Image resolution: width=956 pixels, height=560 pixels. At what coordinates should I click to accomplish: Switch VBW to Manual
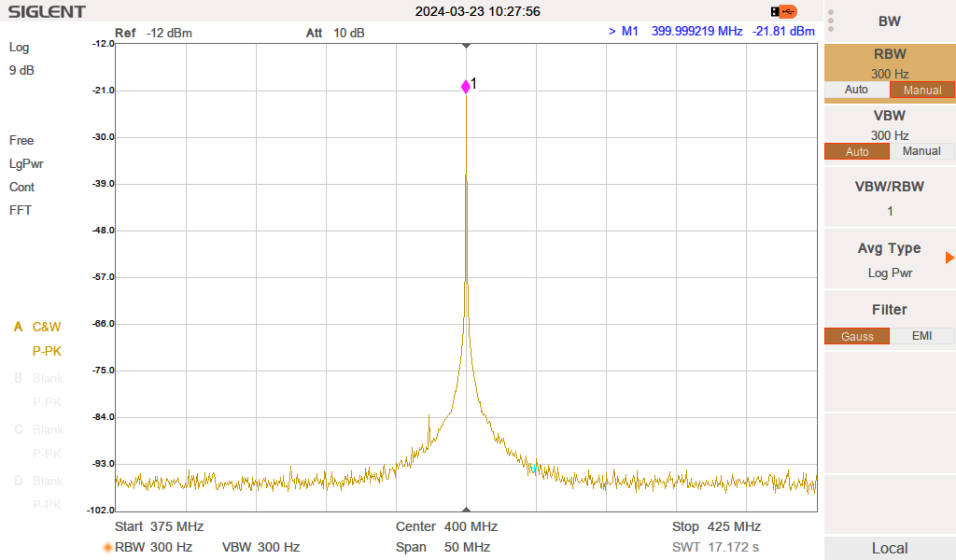tap(921, 151)
